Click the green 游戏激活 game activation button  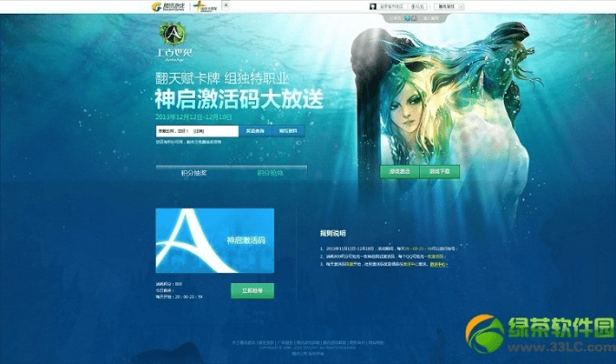point(400,171)
